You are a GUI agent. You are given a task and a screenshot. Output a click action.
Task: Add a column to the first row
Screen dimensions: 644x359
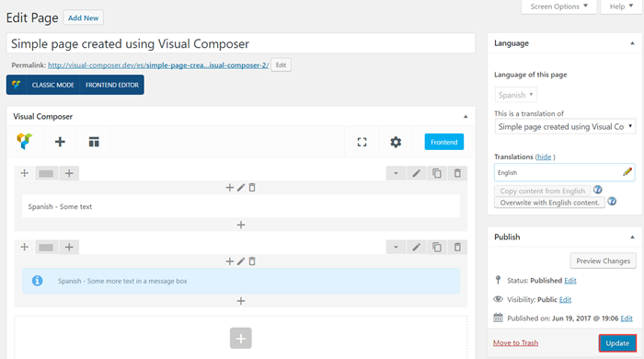coord(69,173)
